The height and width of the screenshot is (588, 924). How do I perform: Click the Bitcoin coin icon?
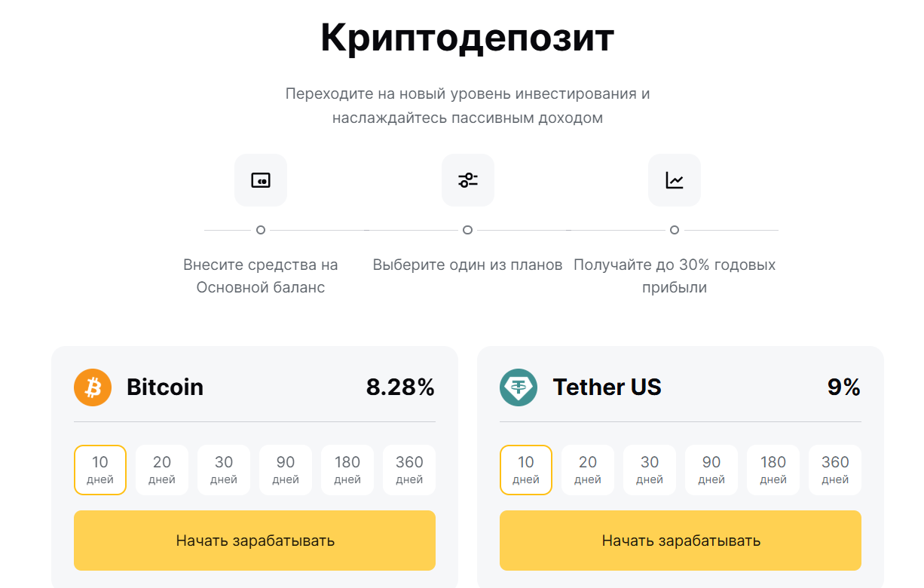pyautogui.click(x=92, y=387)
